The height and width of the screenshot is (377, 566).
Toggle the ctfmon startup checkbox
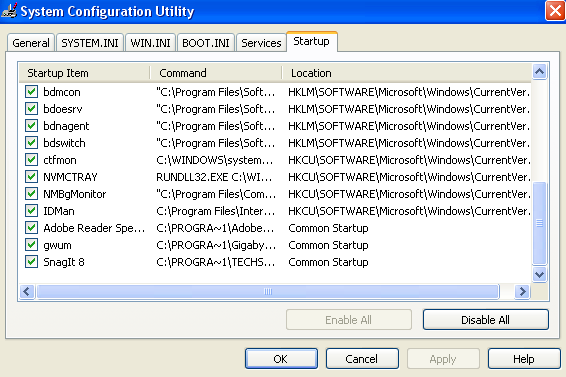tap(31, 160)
